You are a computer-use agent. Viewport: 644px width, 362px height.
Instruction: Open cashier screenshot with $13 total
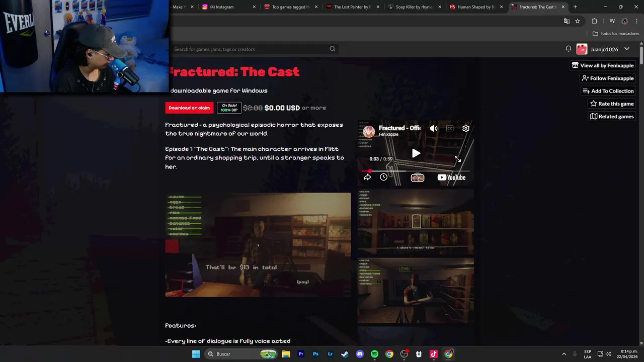click(258, 245)
